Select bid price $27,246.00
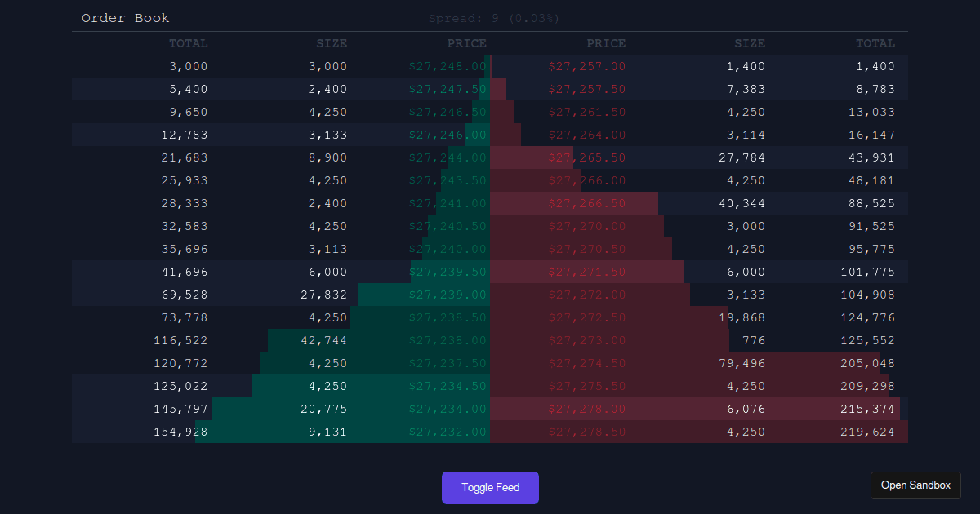 coord(448,135)
